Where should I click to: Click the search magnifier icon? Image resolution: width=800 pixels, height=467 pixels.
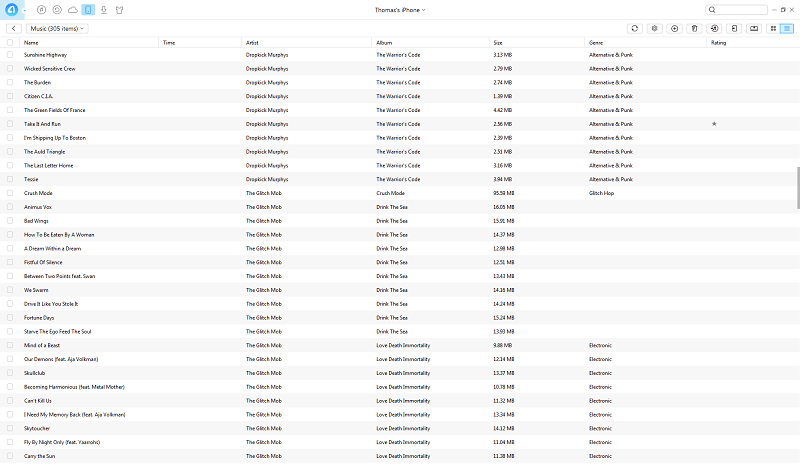tap(712, 10)
